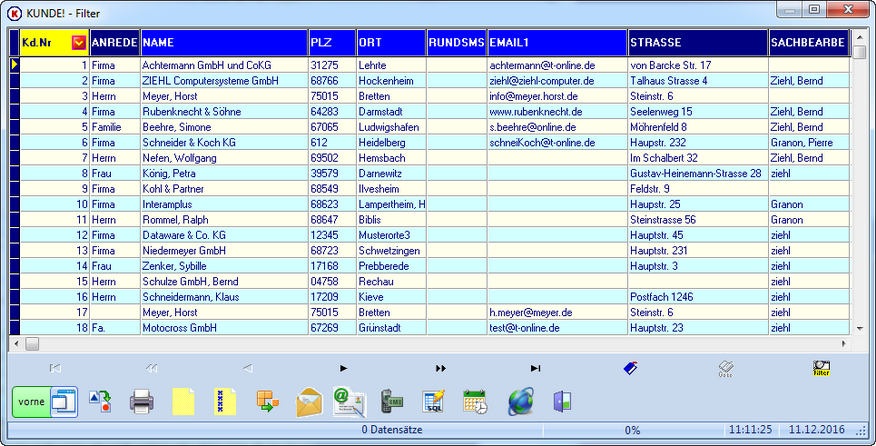Step to the previous record arrow

248,368
